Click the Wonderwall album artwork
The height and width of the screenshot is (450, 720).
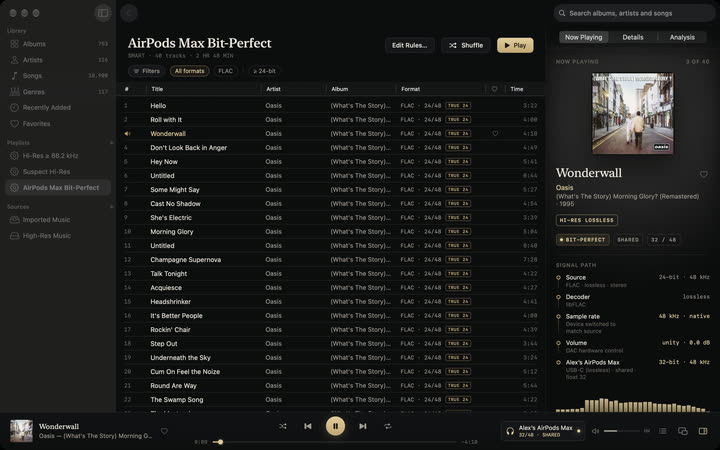point(633,113)
